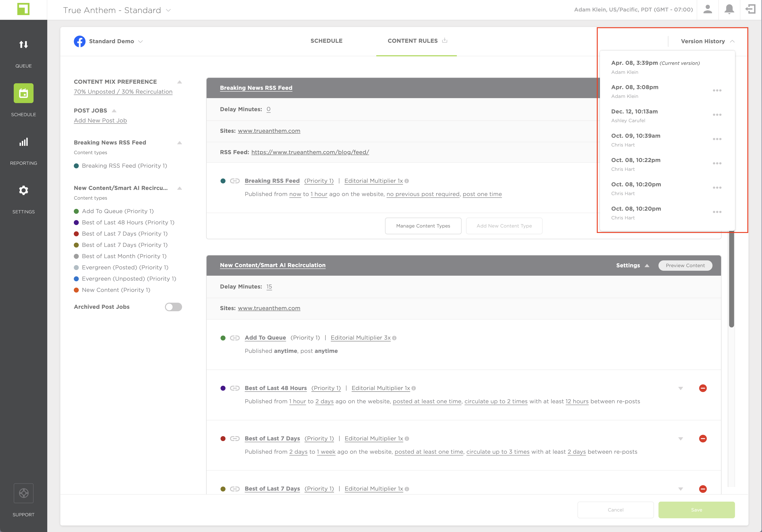The image size is (762, 532).
Task: Open more options for Apr. 08, 3:08pm version
Action: [x=717, y=91]
